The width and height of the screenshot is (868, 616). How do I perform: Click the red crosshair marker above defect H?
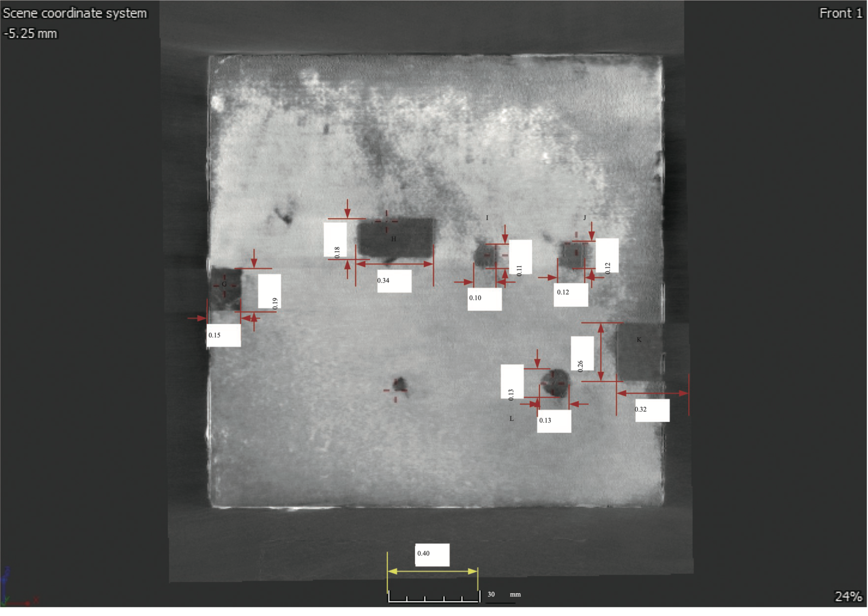[x=386, y=221]
